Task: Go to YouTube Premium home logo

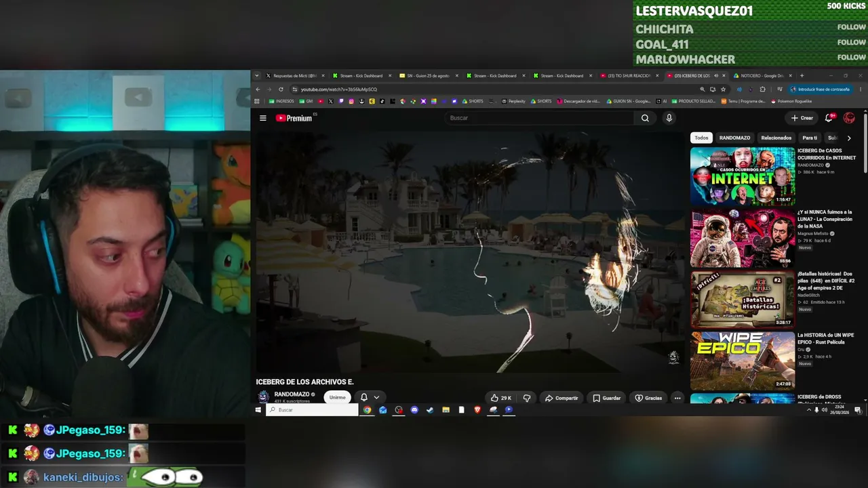Action: (x=294, y=118)
